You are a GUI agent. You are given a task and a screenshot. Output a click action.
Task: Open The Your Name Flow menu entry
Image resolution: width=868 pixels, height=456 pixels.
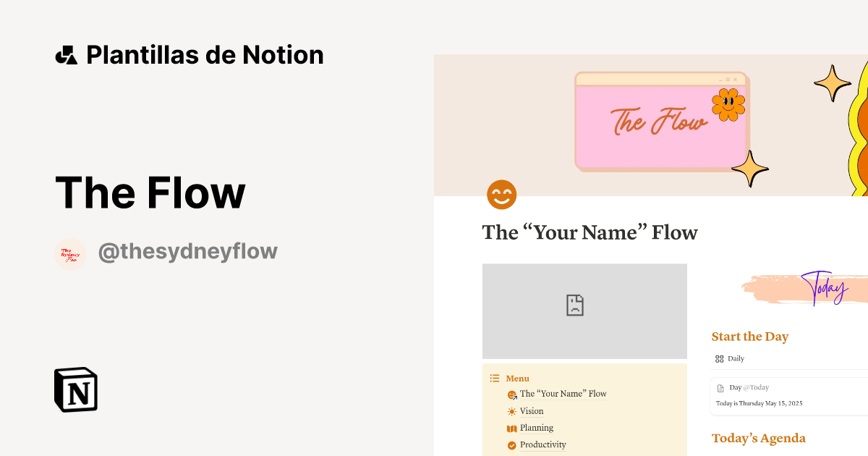click(563, 394)
